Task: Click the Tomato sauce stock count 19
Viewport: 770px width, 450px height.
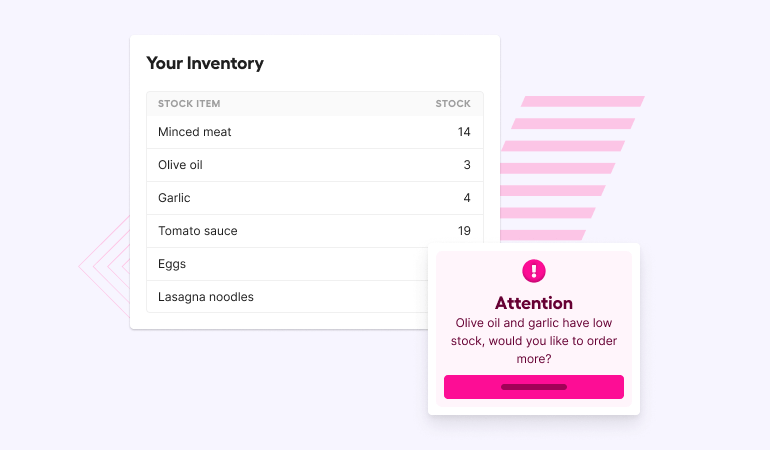Action: coord(464,231)
